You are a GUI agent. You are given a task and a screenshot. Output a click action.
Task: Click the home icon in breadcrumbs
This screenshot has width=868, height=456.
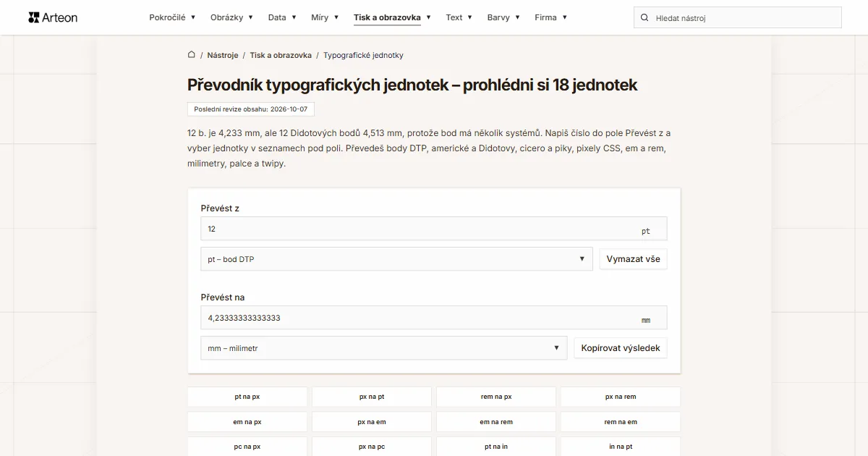pyautogui.click(x=192, y=55)
